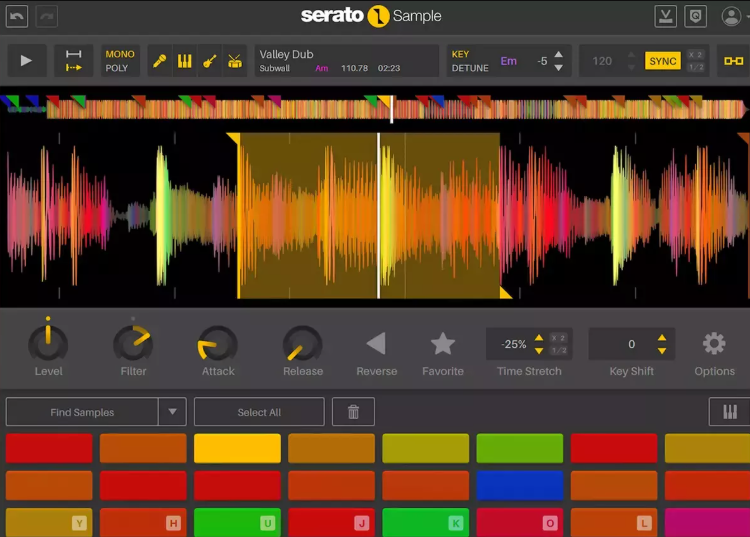The height and width of the screenshot is (537, 750).
Task: Decrease Time Stretch with down arrow
Action: 539,351
